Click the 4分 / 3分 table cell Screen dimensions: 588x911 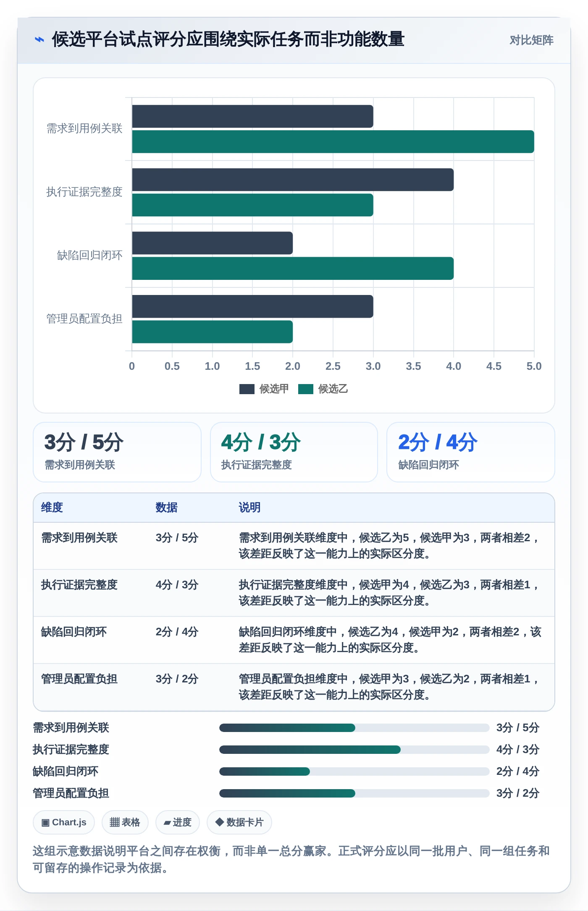point(177,585)
